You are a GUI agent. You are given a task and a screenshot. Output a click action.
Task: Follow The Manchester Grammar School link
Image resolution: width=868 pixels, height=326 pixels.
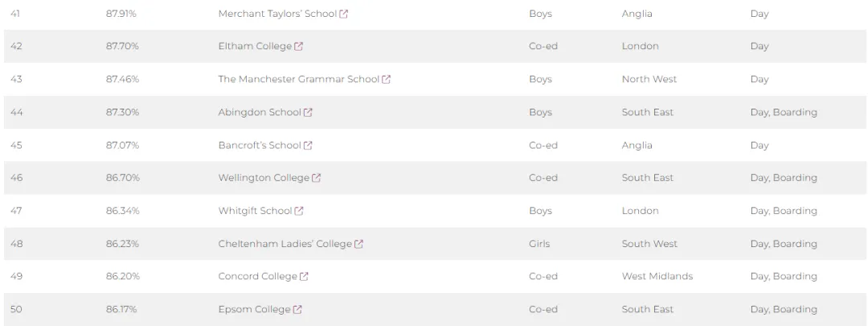(x=298, y=79)
